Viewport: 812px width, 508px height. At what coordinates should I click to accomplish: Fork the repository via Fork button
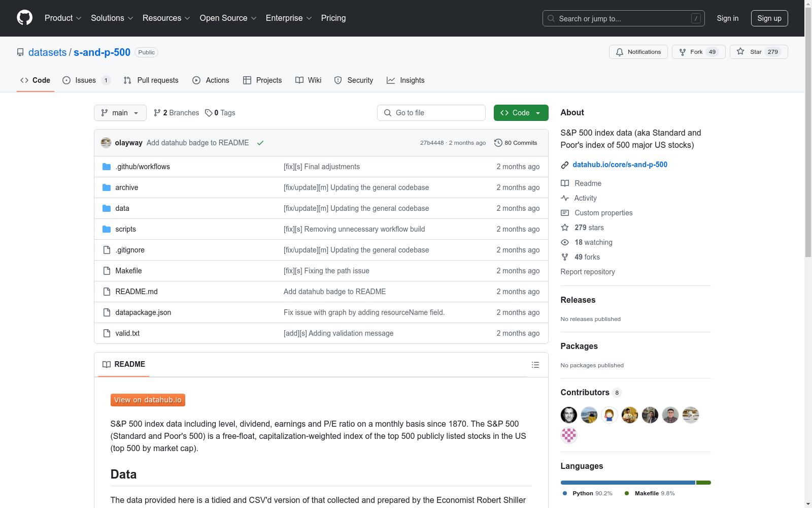point(699,52)
